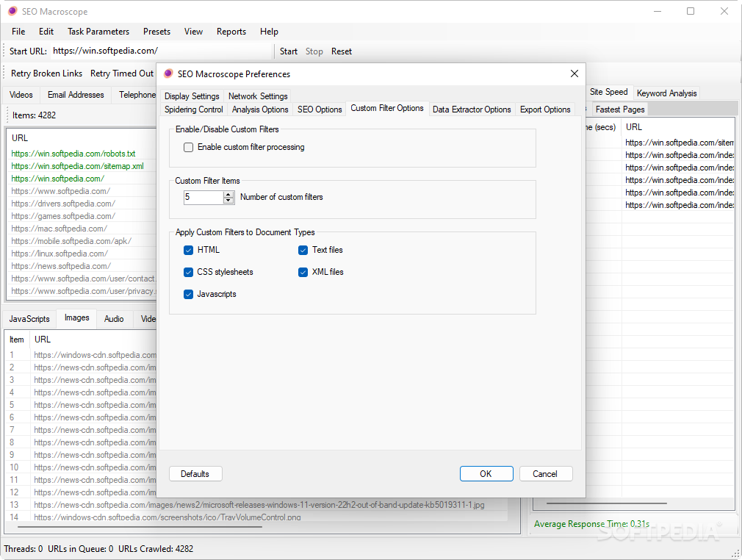Open the Edit menu
The image size is (742, 560).
pos(46,32)
